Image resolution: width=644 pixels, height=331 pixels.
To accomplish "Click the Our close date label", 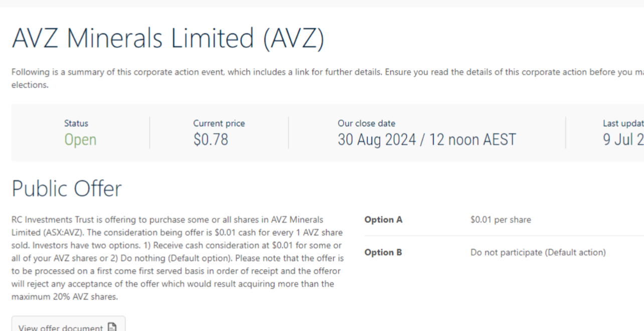I will coord(366,123).
